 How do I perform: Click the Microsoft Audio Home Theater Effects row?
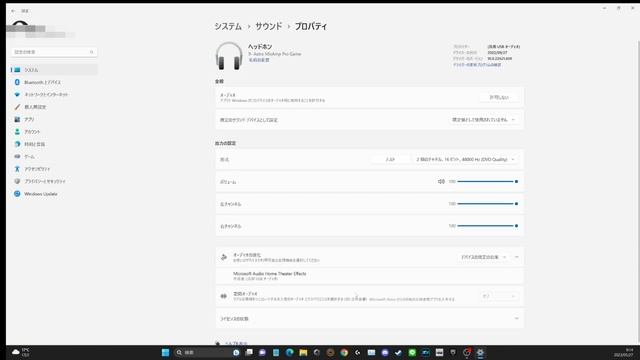tap(370, 276)
